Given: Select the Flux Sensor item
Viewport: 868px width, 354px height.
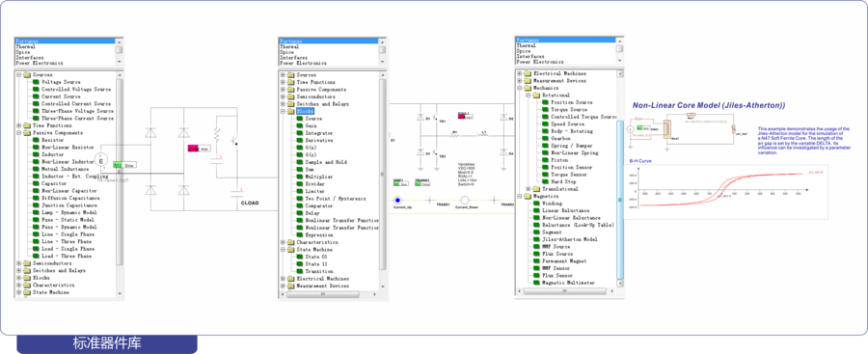Looking at the screenshot, I should (558, 275).
